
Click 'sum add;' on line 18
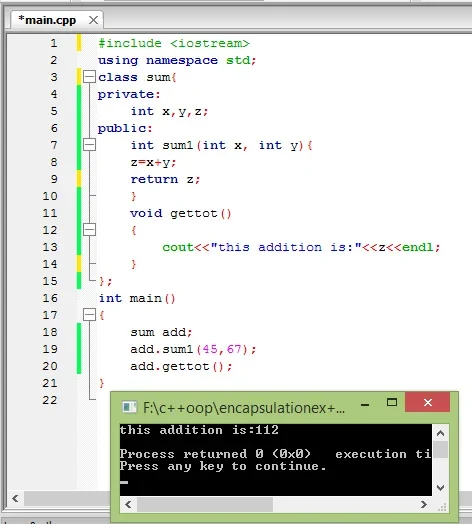[161, 332]
